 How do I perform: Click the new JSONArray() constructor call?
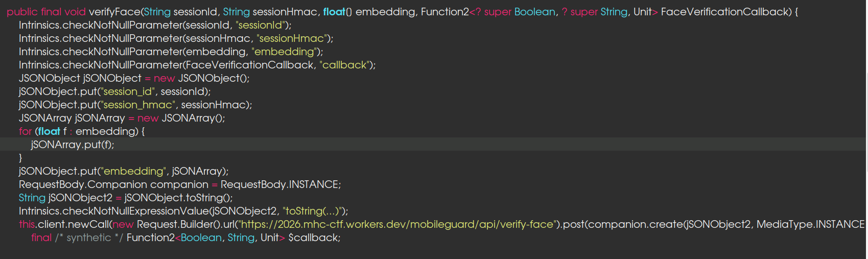coord(193,118)
